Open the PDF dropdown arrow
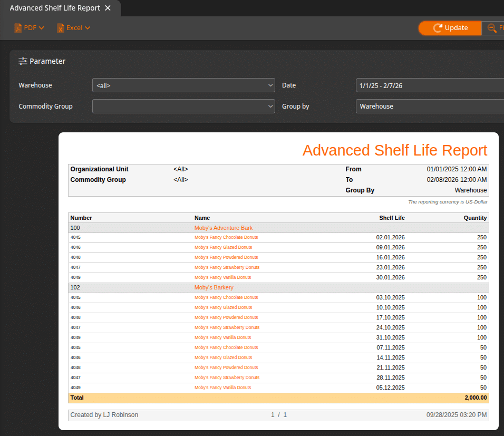Screen dimensions: 504x436 click(x=42, y=28)
